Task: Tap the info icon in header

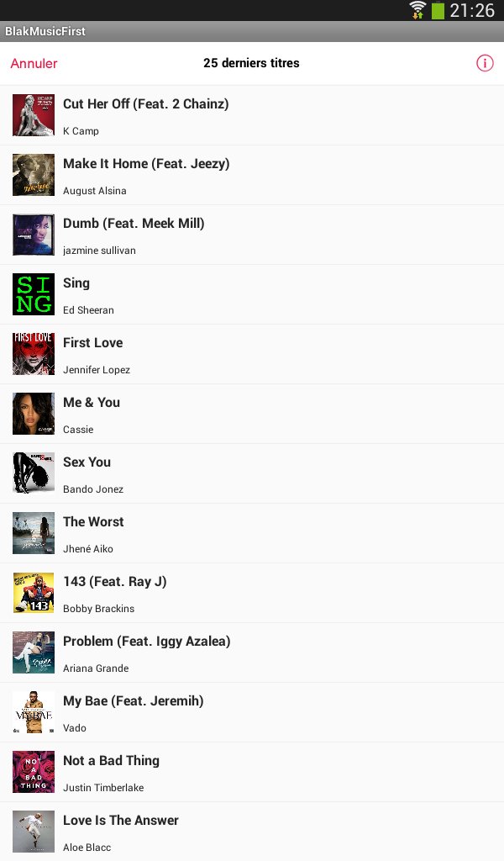Action: point(484,63)
